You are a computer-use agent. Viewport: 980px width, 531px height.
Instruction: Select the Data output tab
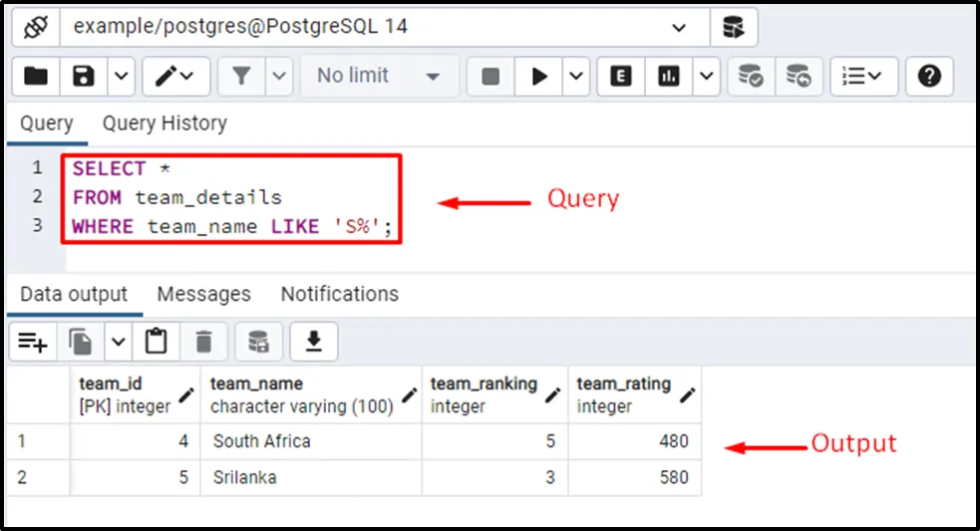coord(74,294)
